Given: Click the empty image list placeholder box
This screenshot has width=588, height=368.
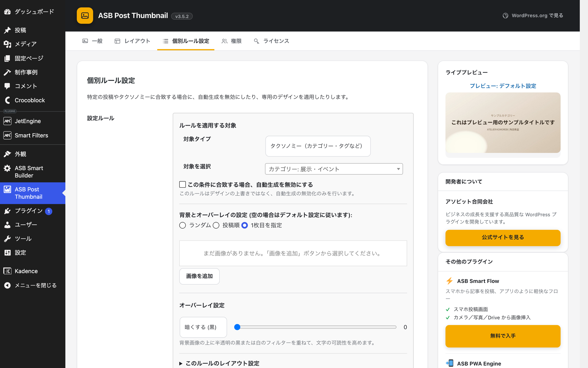Looking at the screenshot, I should click(x=293, y=253).
